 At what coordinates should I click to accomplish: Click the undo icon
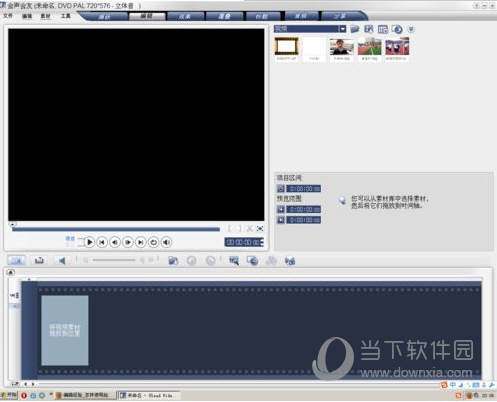coord(191,260)
